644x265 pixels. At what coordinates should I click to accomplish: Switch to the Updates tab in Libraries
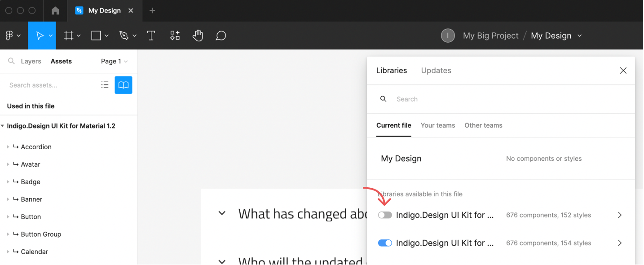coord(436,71)
